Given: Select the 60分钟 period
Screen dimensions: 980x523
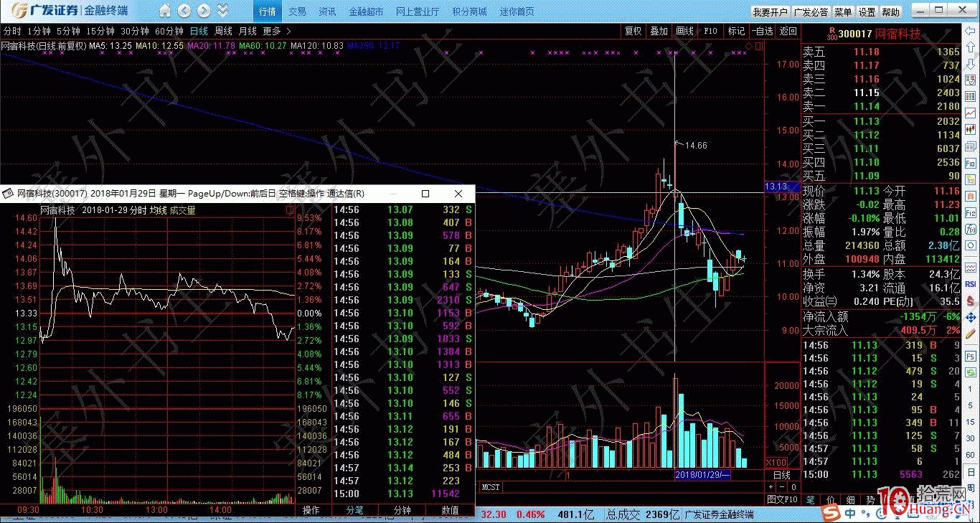Looking at the screenshot, I should (169, 31).
